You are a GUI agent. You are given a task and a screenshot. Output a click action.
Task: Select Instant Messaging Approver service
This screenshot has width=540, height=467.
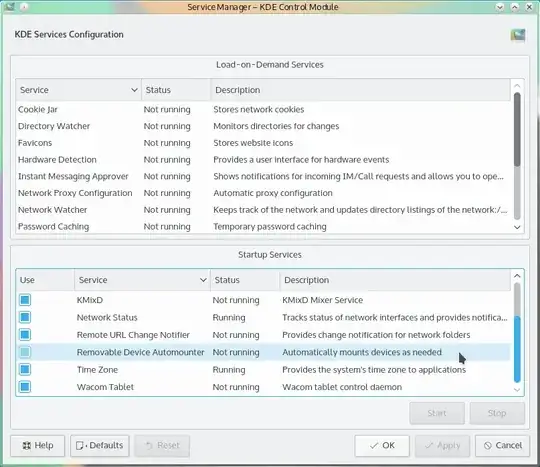tap(263, 176)
